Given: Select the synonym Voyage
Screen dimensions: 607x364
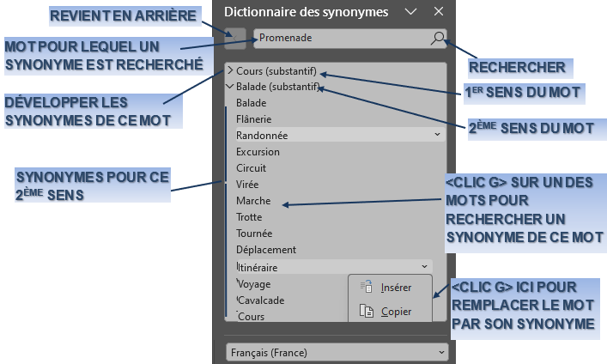Looking at the screenshot, I should click(x=254, y=284).
